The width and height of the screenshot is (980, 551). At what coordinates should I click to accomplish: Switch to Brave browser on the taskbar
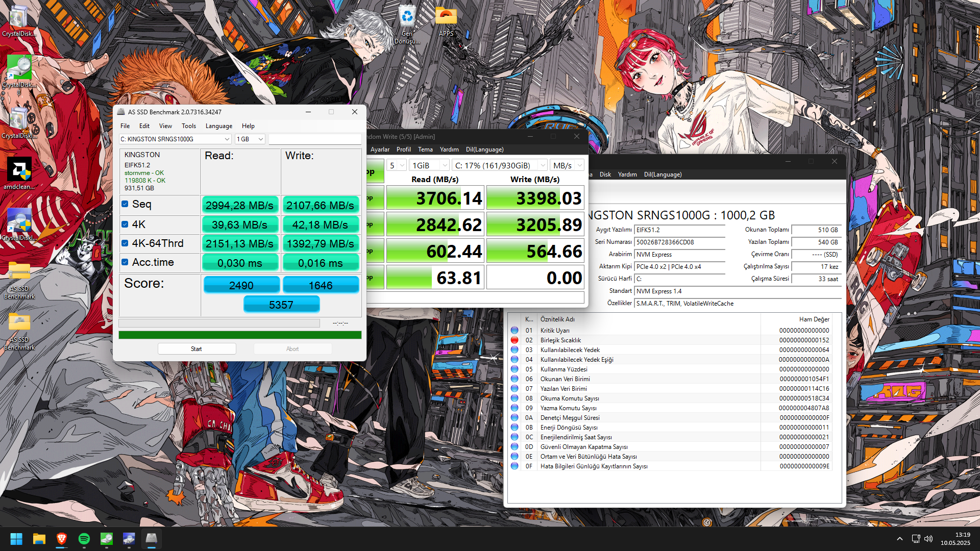62,539
